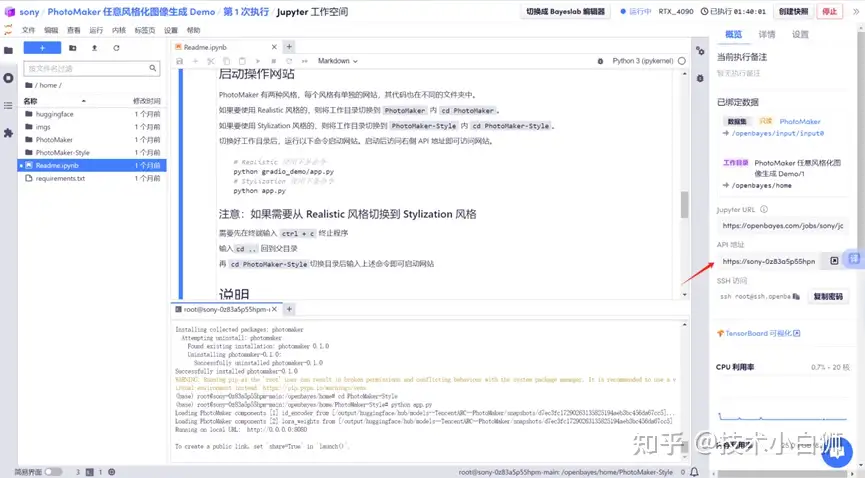Open the debugger panel icon on right sidebar
This screenshot has height=478, width=865.
[x=700, y=78]
